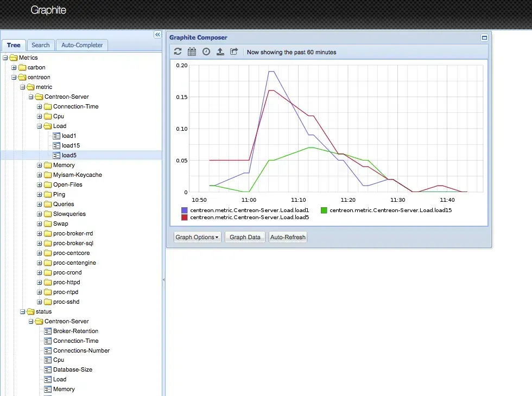Collapse the left tree panel with double arrow
Viewport: 532px width, 396px height.
(x=157, y=35)
